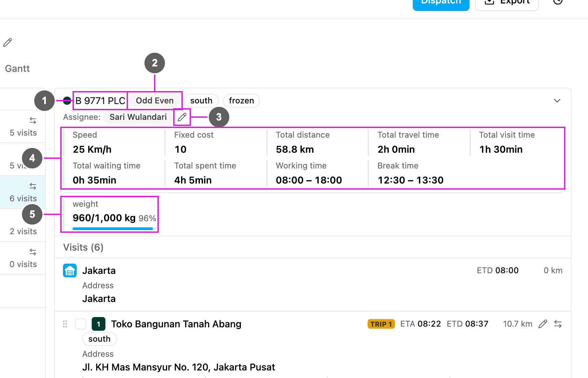588x378 pixels.
Task: Click the Total waiting time 0h 35min
Action: [x=94, y=180]
